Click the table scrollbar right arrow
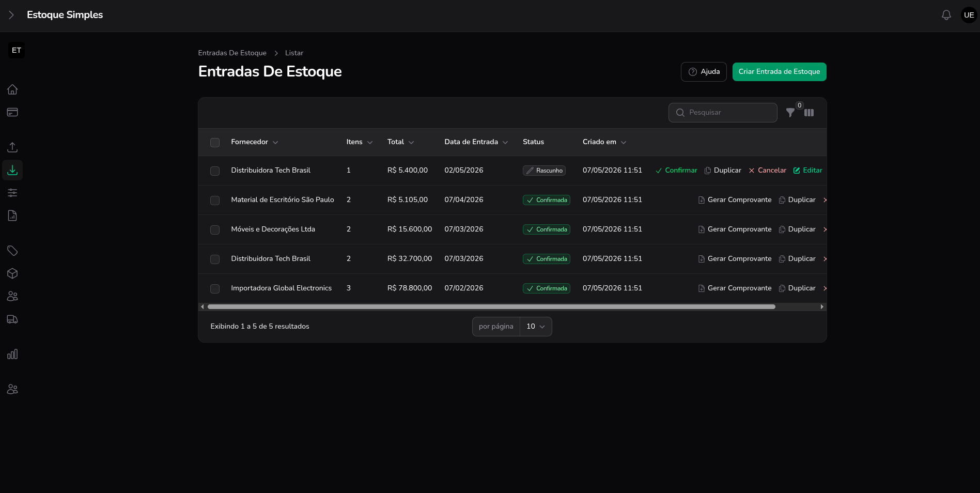This screenshot has height=493, width=980. (822, 307)
